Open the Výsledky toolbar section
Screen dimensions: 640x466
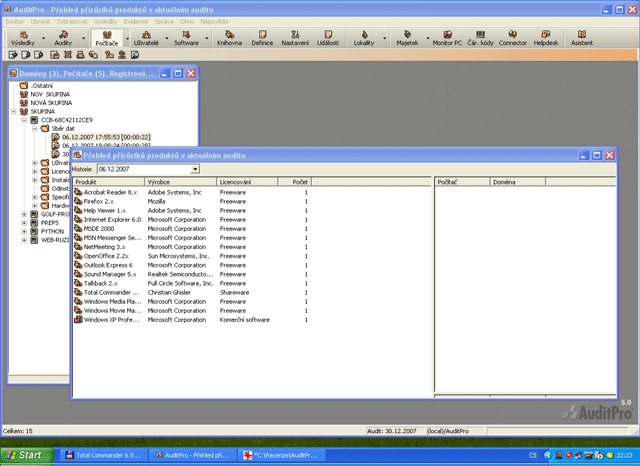[23, 38]
